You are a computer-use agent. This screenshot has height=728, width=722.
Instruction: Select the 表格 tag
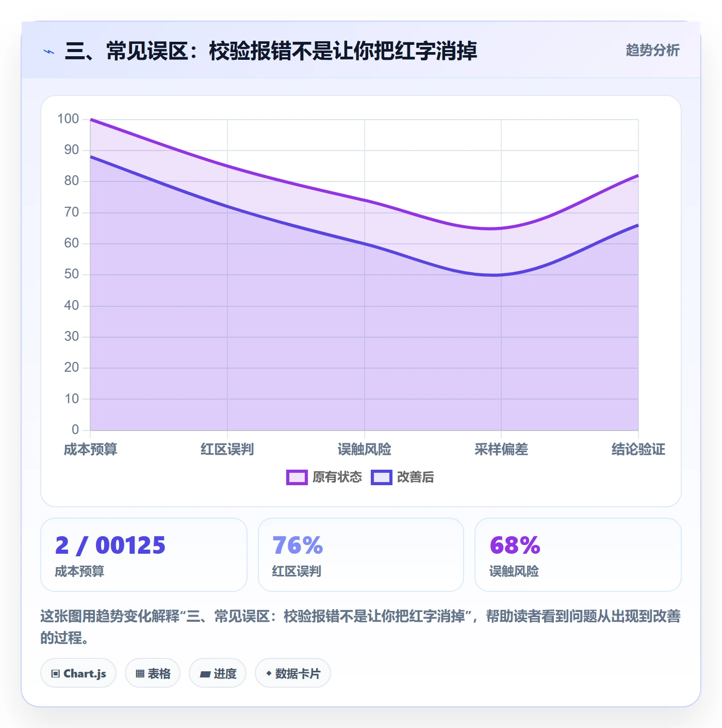coord(153,673)
